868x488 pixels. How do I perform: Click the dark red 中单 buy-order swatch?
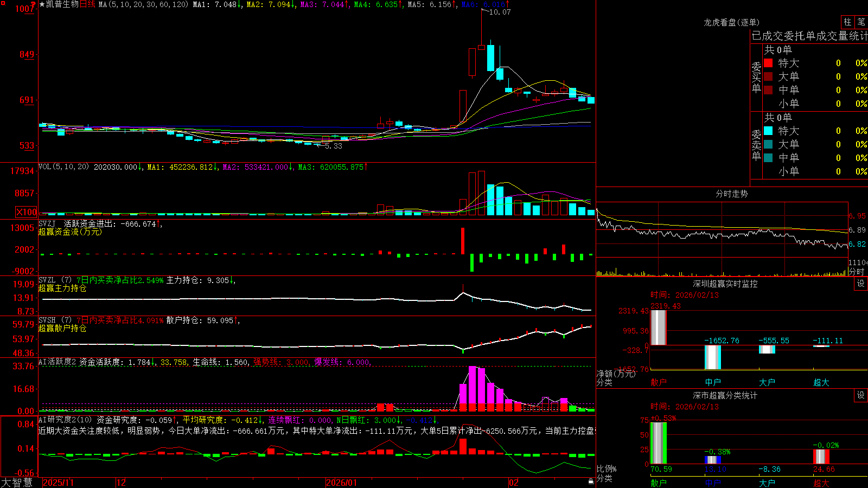[x=768, y=90]
